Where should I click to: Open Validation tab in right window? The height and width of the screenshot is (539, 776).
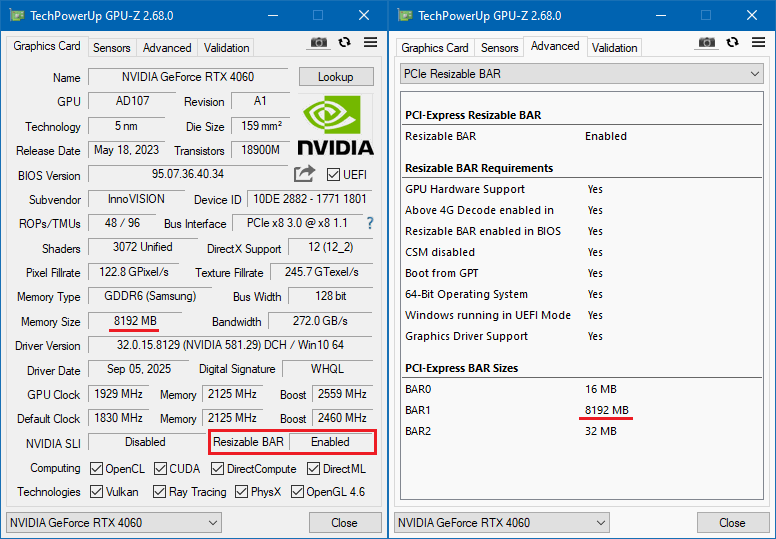(614, 48)
